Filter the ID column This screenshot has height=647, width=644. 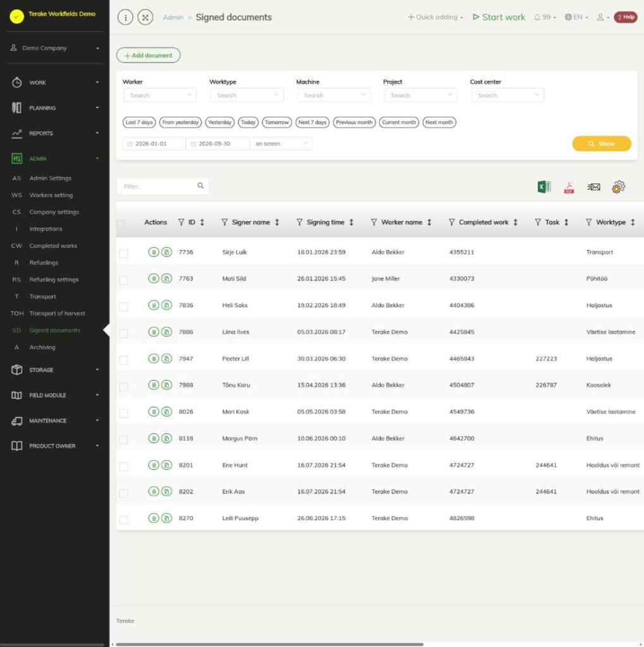181,222
